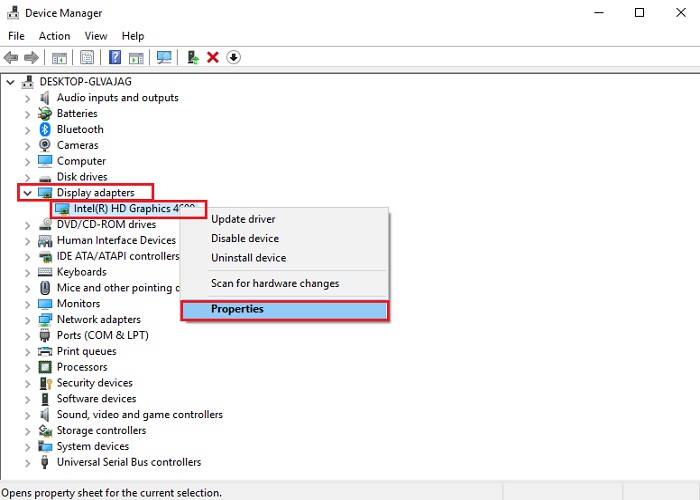Select Intel(R) HD Graphics device label
700x500 pixels.
click(134, 208)
